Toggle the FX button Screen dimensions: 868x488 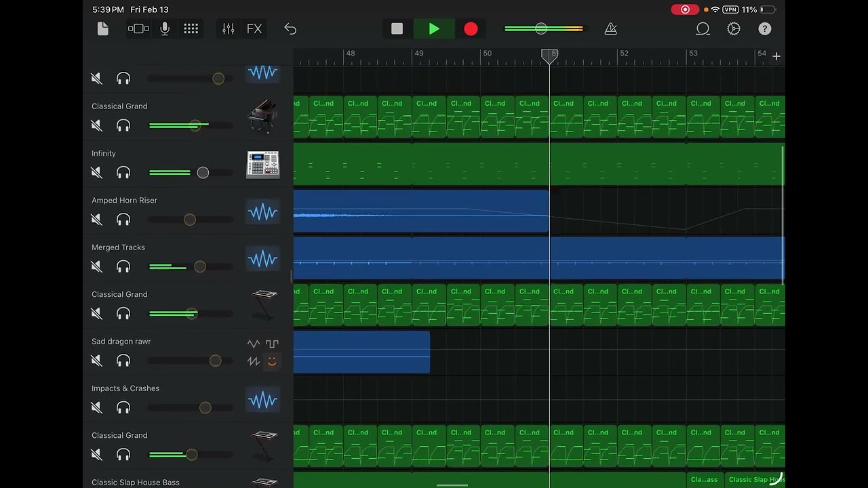tap(254, 28)
